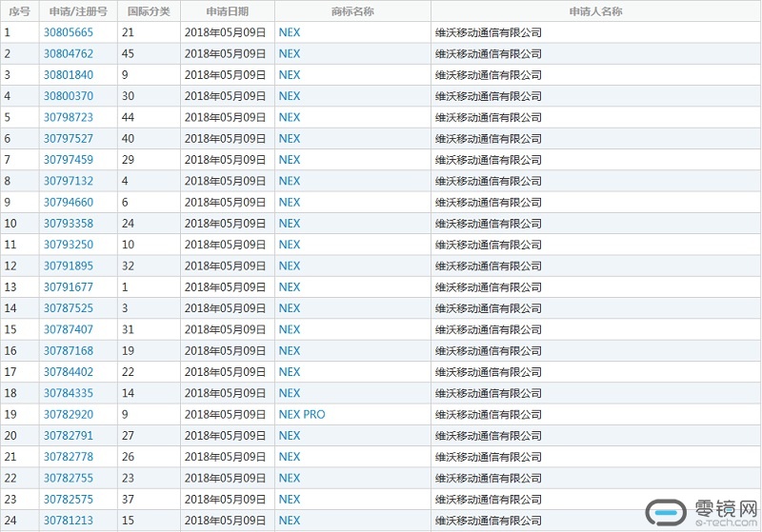Select applicant name 维沃移动通信有限公司 in row 1

(x=489, y=32)
